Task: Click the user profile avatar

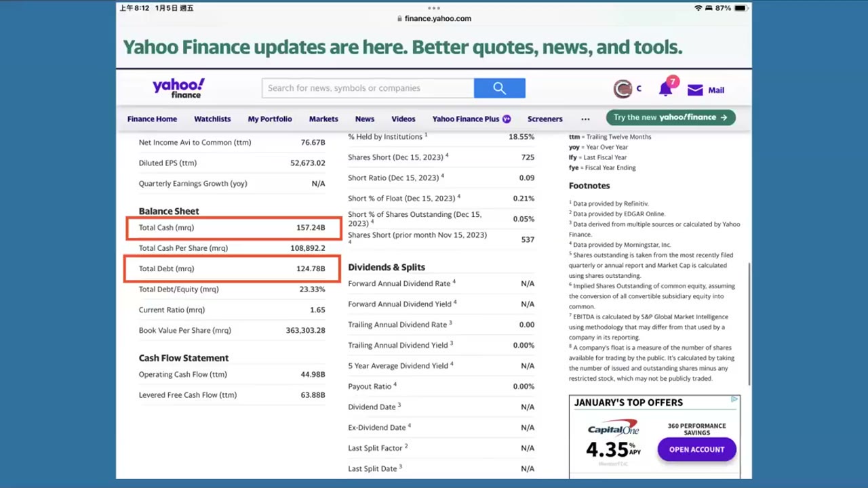Action: coord(623,89)
